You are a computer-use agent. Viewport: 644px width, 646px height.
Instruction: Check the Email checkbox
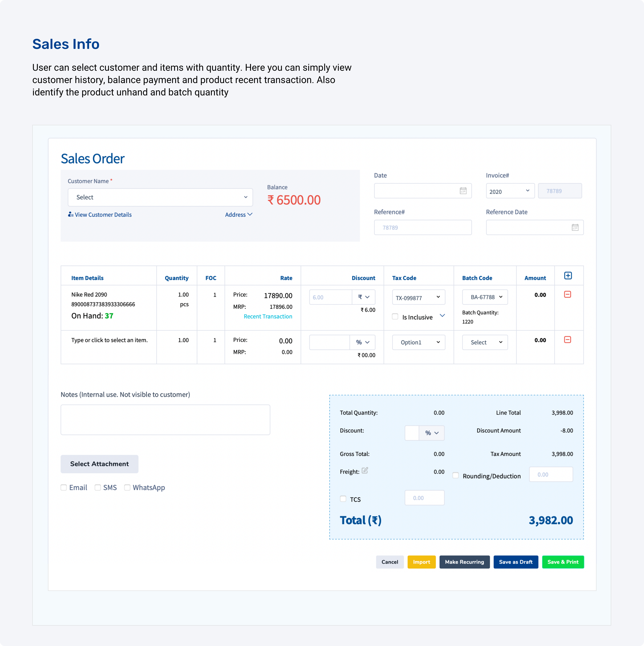pos(64,487)
